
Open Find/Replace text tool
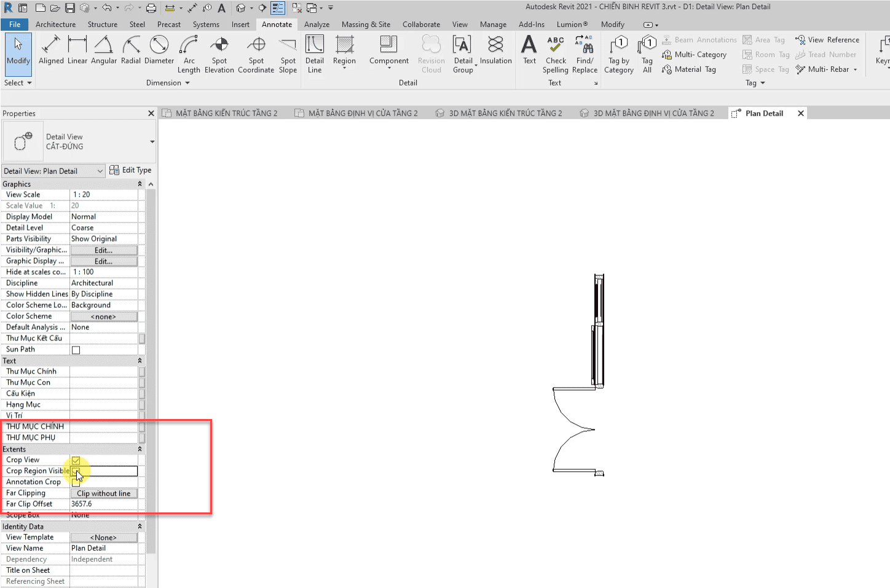coord(585,55)
